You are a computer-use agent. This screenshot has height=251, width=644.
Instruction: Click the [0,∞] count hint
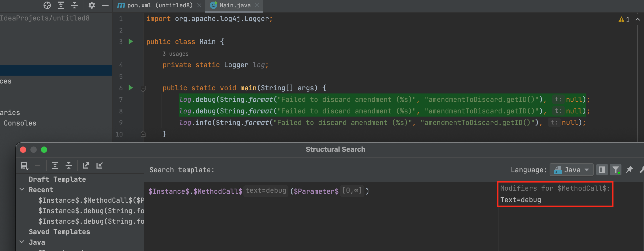[x=352, y=191]
